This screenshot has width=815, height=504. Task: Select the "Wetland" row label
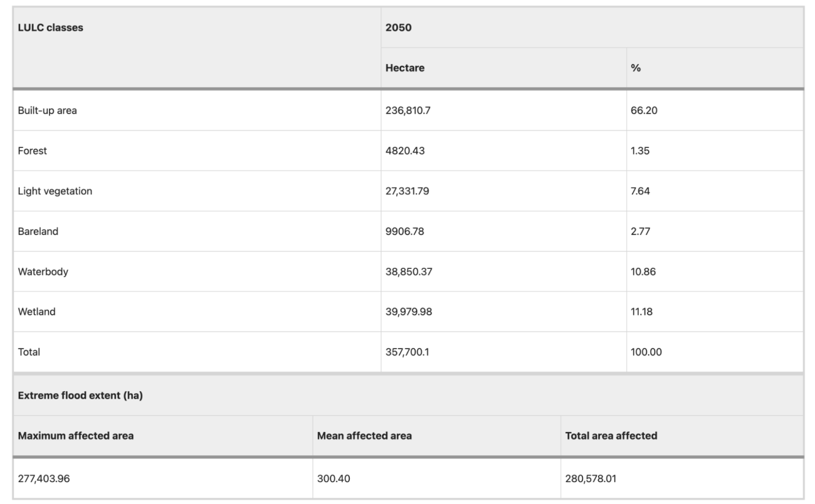click(x=37, y=312)
